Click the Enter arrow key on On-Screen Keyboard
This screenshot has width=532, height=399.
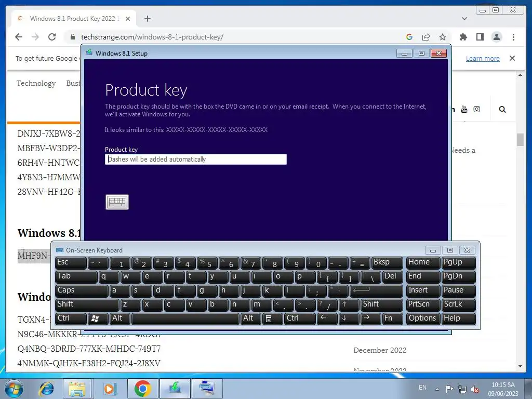376,291
